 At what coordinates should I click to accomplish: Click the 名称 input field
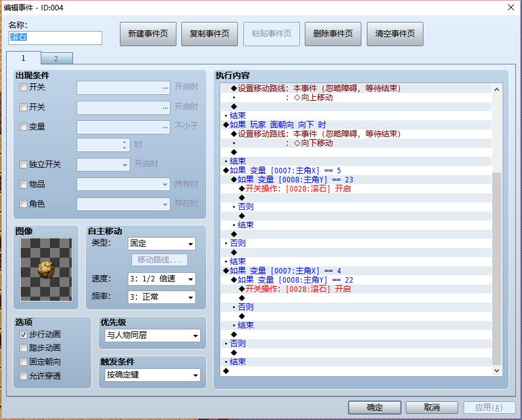pos(55,38)
